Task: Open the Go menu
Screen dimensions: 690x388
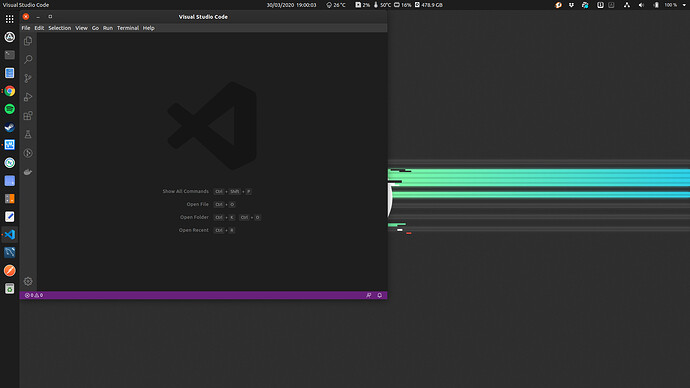Action: click(95, 28)
